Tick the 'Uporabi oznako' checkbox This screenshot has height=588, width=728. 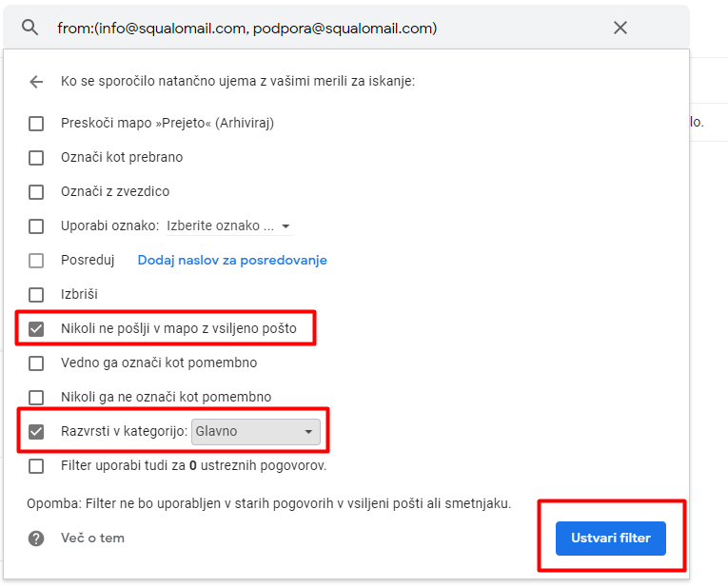(x=36, y=226)
